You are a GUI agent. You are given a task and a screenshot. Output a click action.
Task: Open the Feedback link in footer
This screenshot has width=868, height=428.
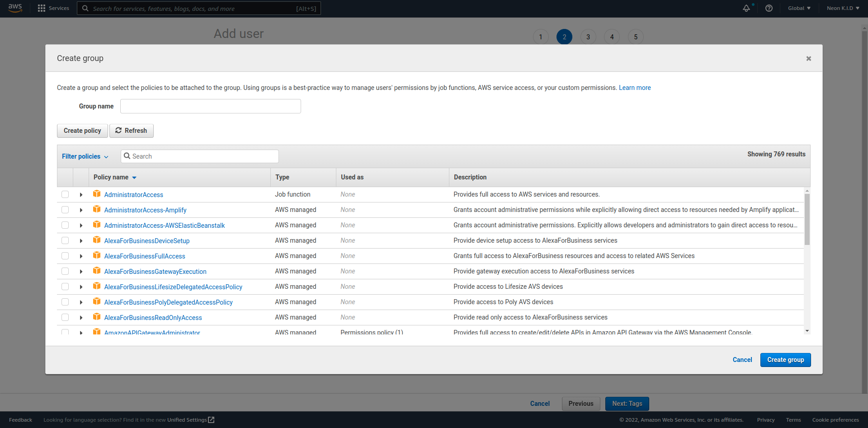(20, 420)
